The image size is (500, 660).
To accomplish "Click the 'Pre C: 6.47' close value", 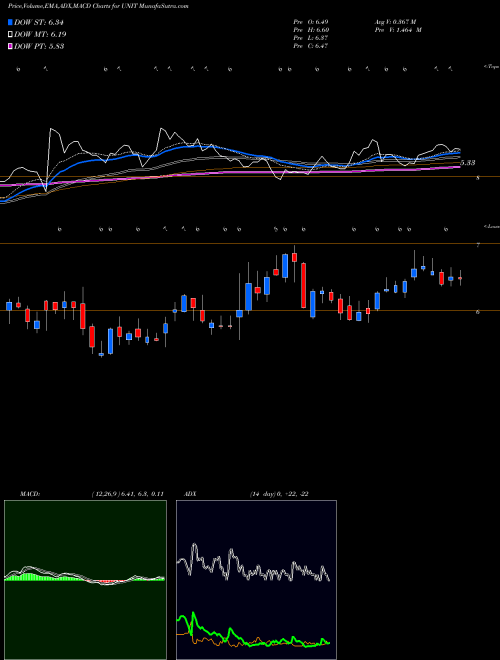I will [311, 45].
